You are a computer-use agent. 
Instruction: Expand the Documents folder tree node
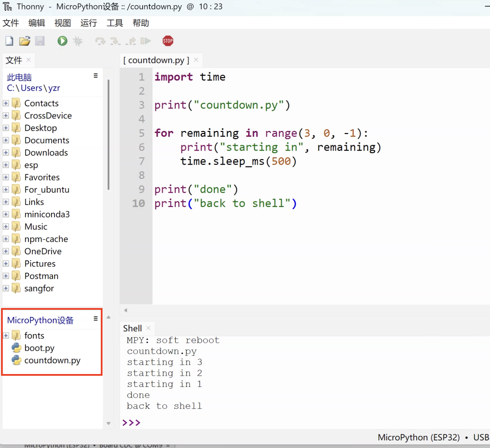(x=6, y=140)
